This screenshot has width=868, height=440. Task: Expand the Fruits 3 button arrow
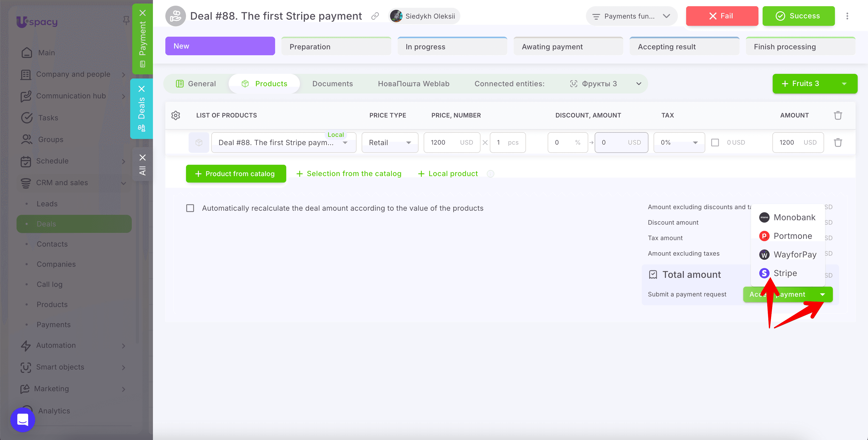pos(844,84)
